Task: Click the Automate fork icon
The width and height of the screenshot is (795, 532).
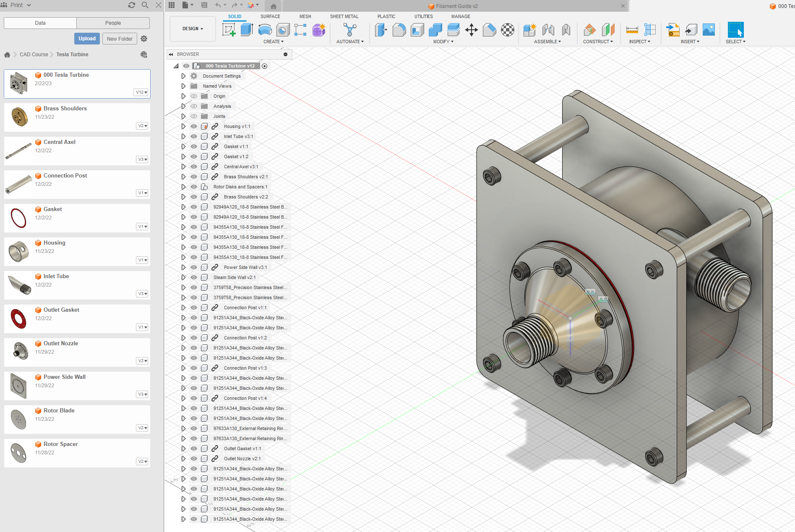Action: point(349,30)
